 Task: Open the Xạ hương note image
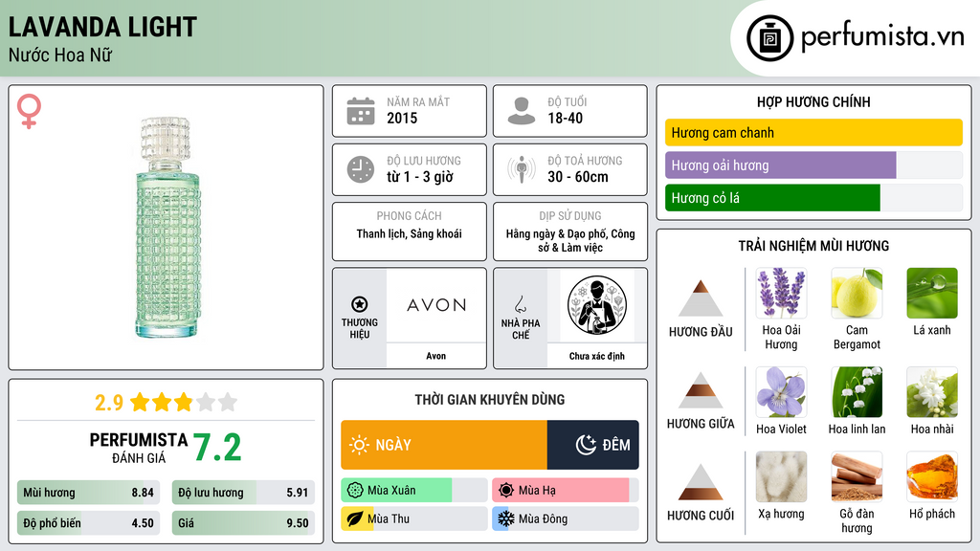[781, 476]
